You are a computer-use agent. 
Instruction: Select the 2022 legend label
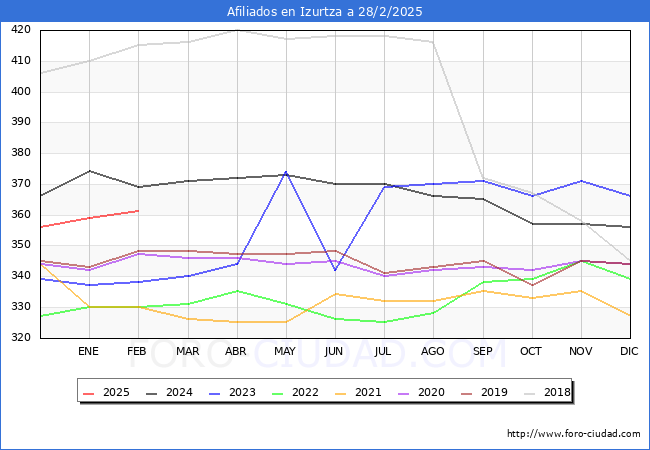(305, 392)
